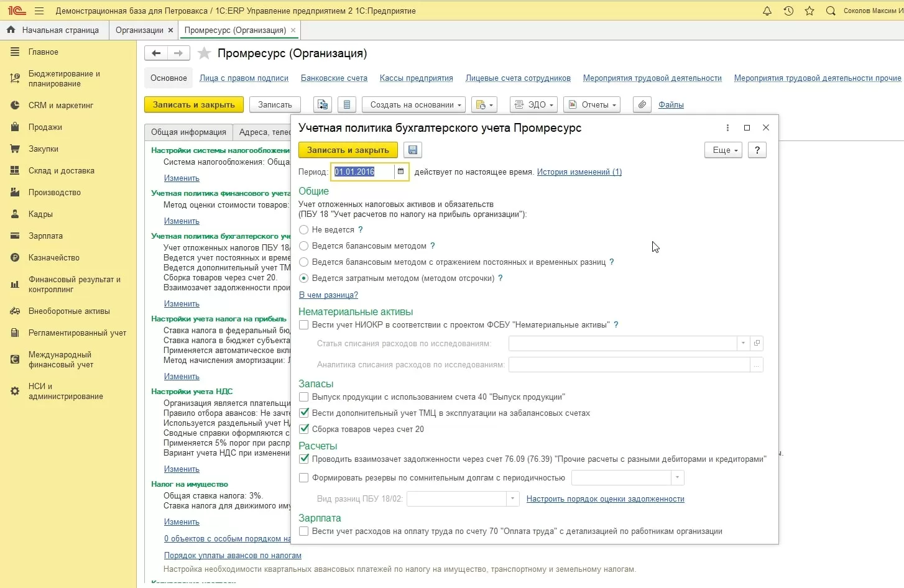Enable the "Вести учет НИОКР" checkbox

304,324
